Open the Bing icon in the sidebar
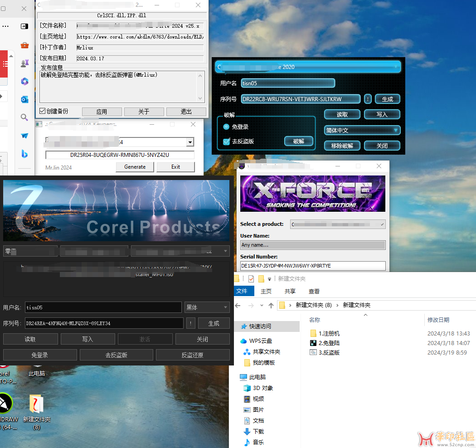The height and width of the screenshot is (448, 476). [x=24, y=154]
